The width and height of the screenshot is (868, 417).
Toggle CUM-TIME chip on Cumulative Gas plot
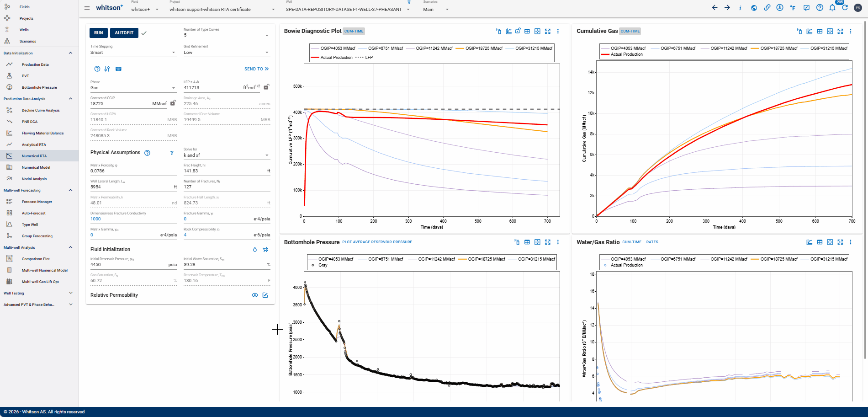630,31
